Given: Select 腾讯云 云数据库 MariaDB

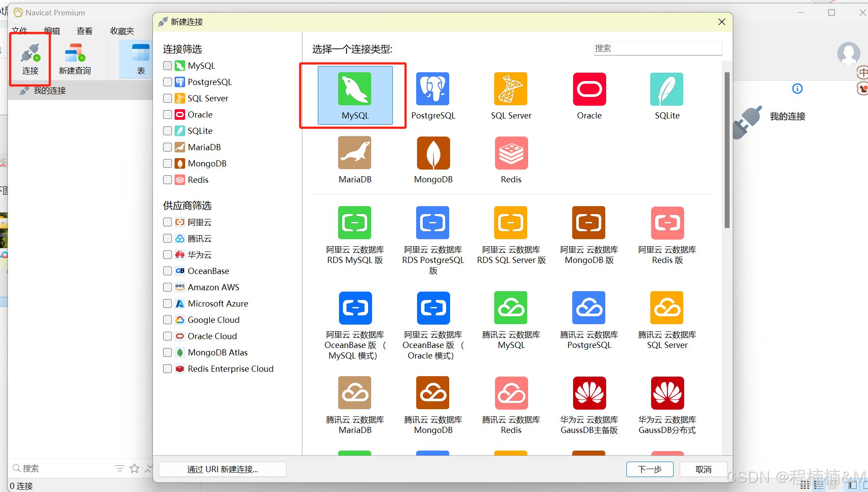Looking at the screenshot, I should pos(355,406).
